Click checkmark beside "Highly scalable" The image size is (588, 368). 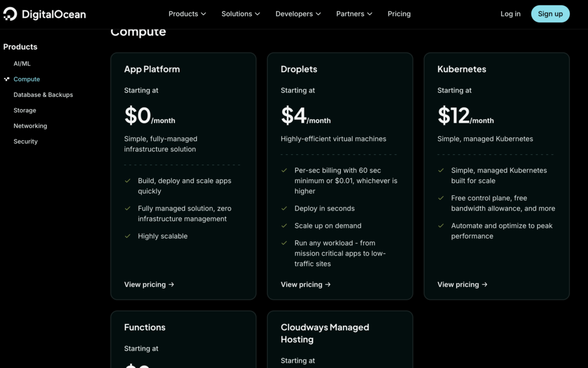(x=127, y=236)
